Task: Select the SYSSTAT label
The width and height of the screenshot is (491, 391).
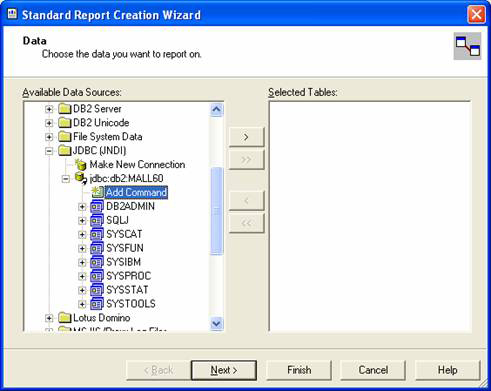Action: (127, 290)
